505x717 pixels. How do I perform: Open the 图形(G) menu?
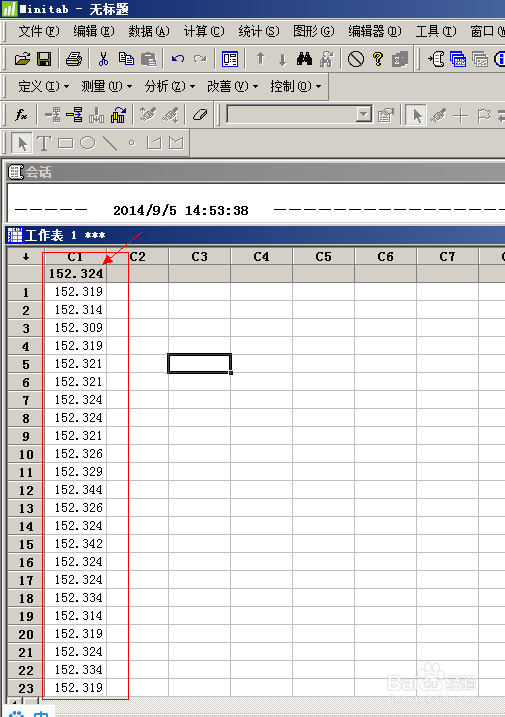pos(313,31)
